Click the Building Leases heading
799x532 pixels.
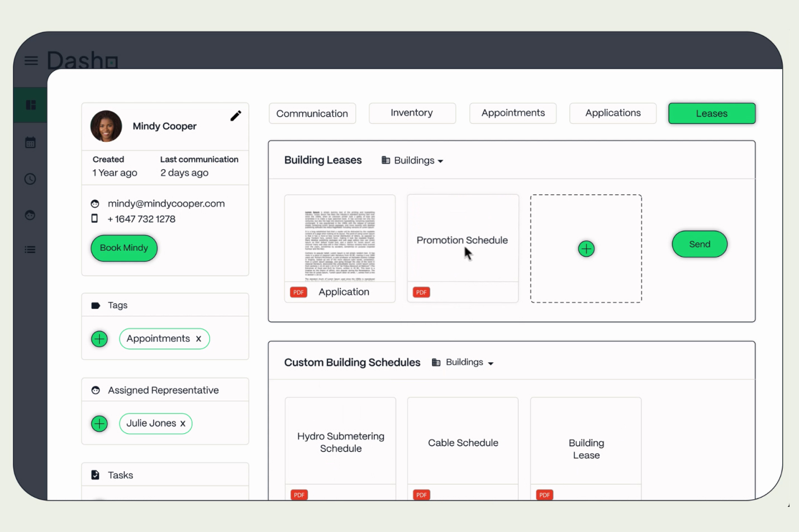pos(323,160)
